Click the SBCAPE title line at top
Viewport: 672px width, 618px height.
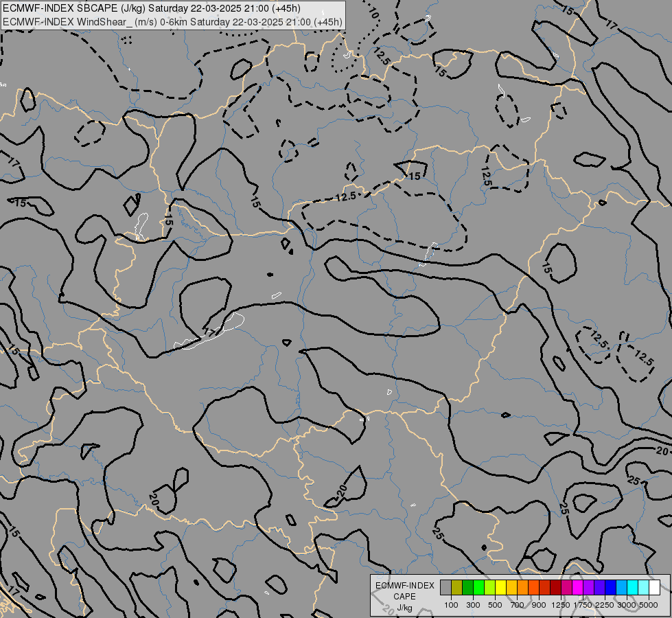click(151, 8)
